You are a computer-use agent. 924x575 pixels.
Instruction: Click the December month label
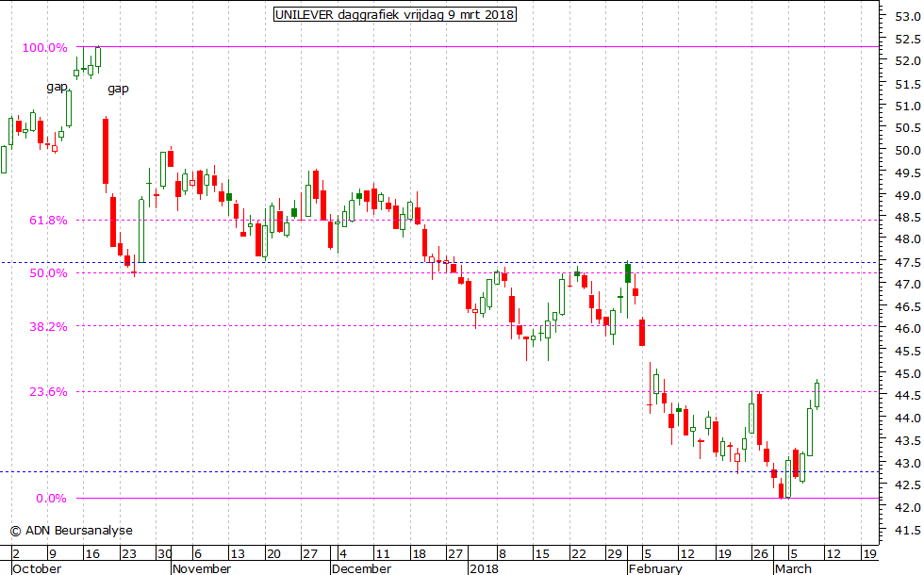[361, 568]
